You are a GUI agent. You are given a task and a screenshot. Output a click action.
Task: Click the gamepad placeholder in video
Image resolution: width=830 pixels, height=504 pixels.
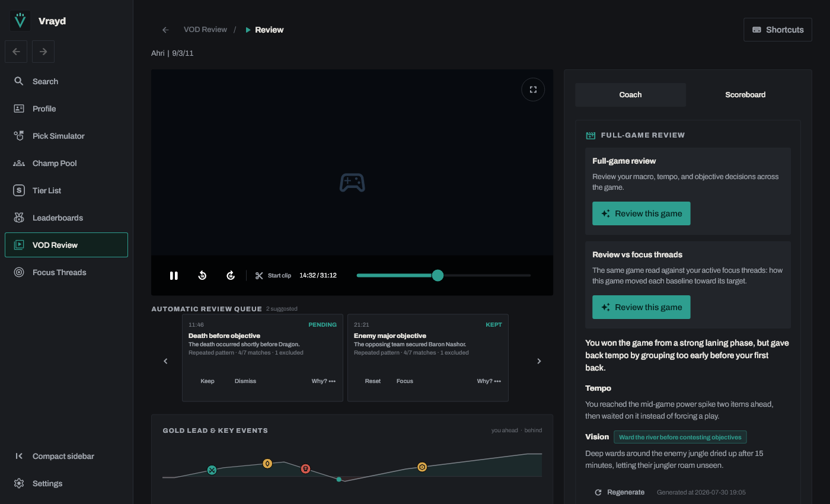coord(352,183)
